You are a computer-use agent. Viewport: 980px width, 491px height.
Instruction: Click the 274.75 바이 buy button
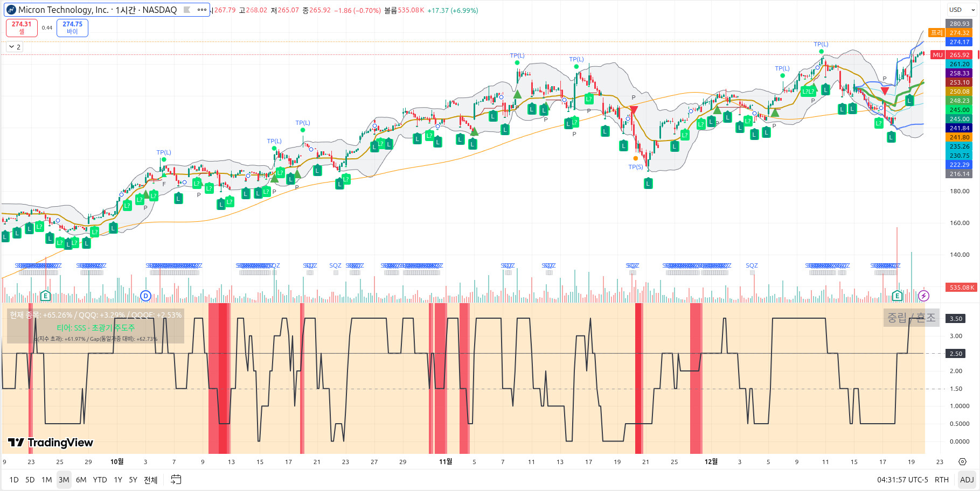pyautogui.click(x=72, y=27)
